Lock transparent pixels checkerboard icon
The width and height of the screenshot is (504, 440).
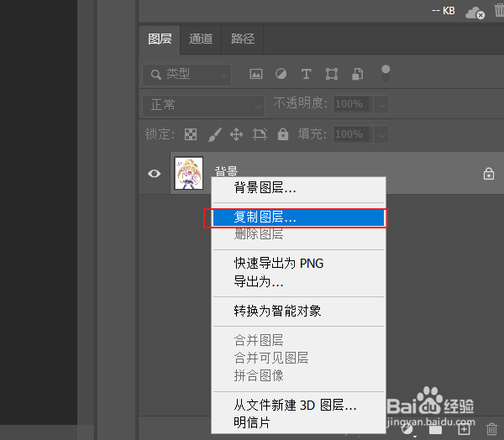click(191, 134)
